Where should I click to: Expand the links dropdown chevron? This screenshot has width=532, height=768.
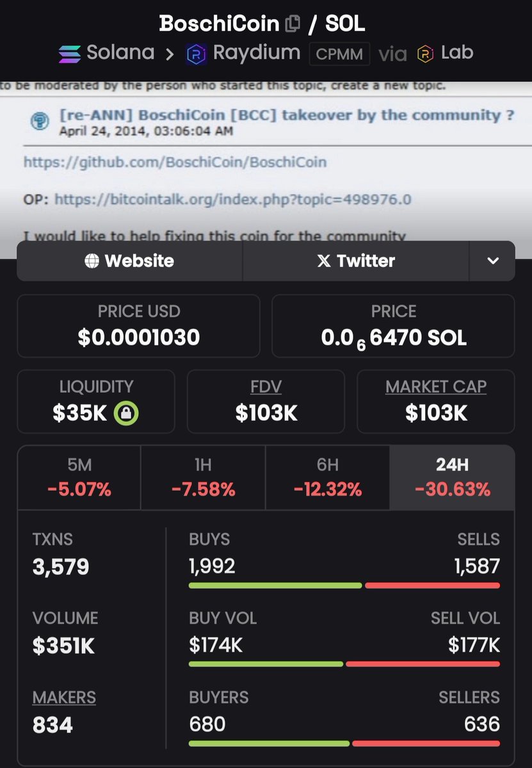click(x=492, y=261)
